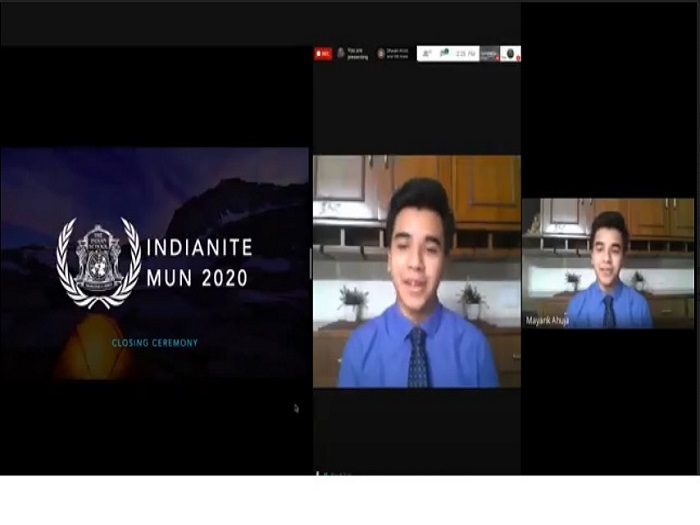Open the participants people icon

[427, 54]
